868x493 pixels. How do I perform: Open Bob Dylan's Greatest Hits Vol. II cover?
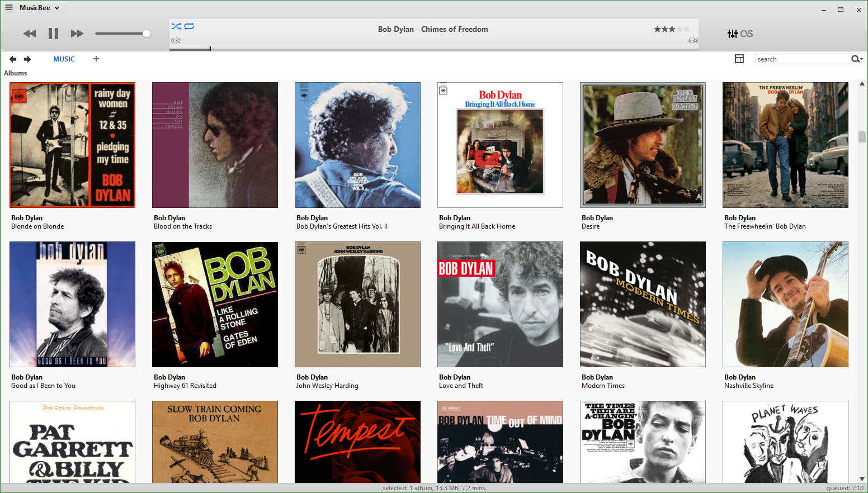coord(357,145)
